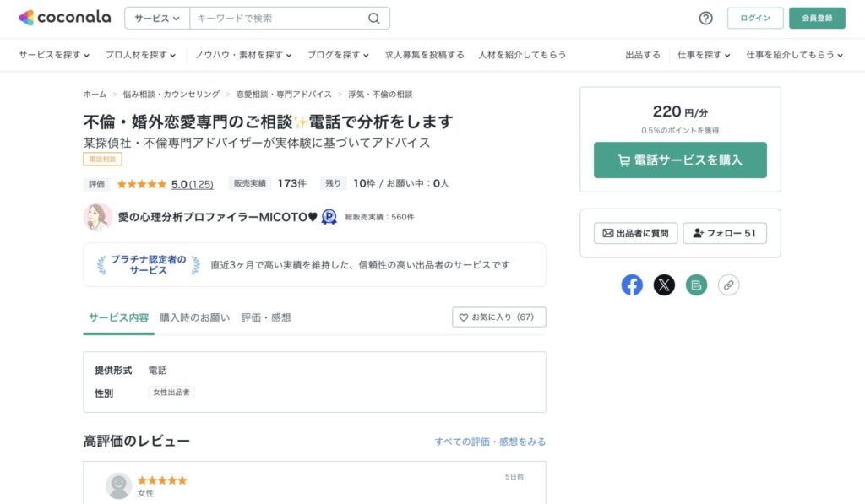Image resolution: width=865 pixels, height=504 pixels.
Task: Follow the seller with フォロー button
Action: [x=725, y=233]
